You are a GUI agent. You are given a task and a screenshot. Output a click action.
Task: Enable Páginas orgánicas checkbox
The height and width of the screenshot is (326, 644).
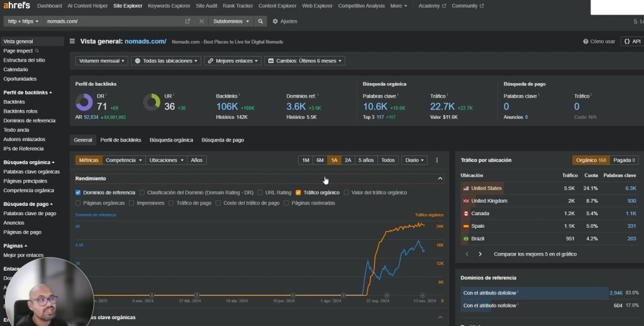coord(78,203)
